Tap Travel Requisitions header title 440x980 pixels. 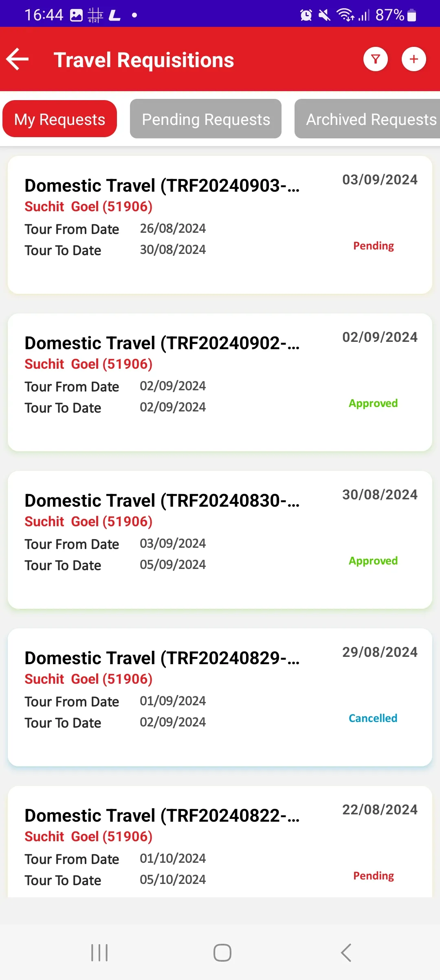pyautogui.click(x=144, y=60)
